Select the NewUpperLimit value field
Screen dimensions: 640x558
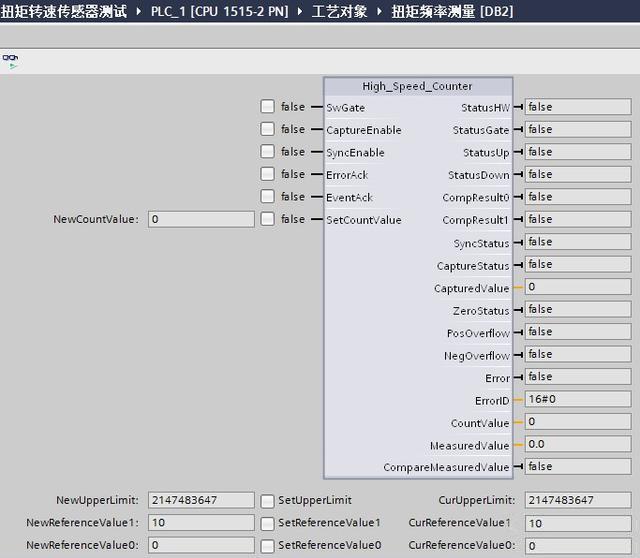201,500
